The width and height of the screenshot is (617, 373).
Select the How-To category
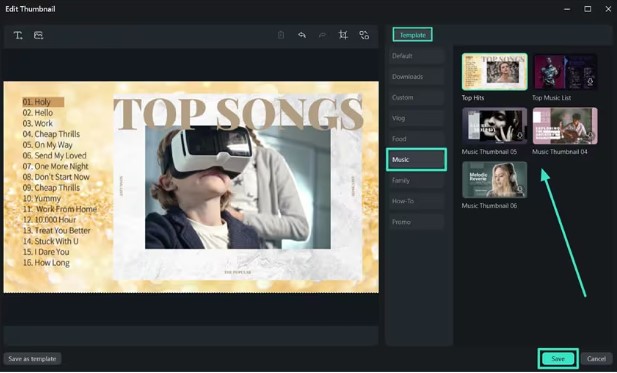click(x=416, y=201)
